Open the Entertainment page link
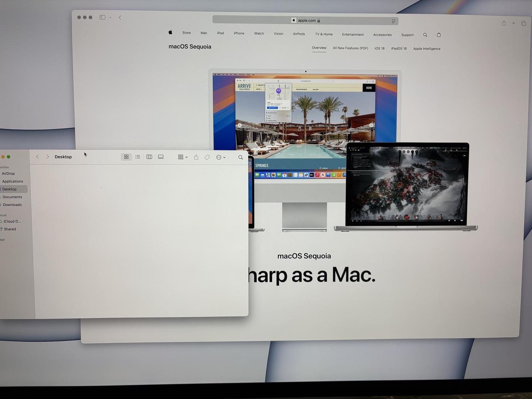This screenshot has width=532, height=399. (353, 34)
